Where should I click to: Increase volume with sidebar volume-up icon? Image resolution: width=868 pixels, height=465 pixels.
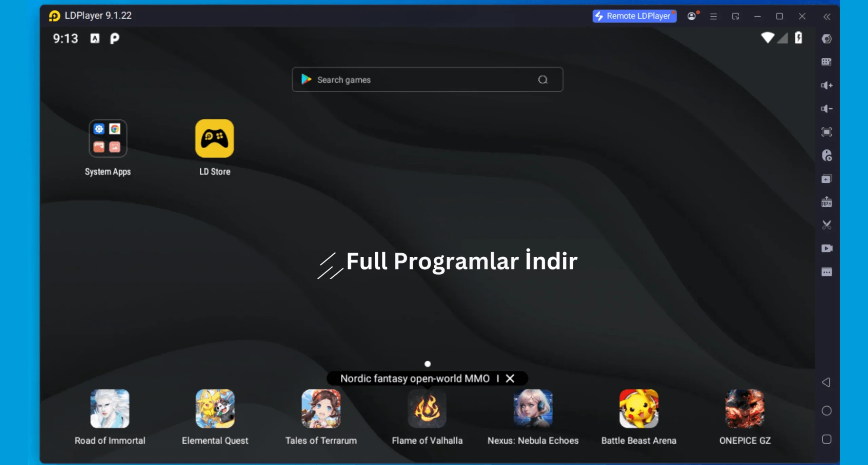827,85
